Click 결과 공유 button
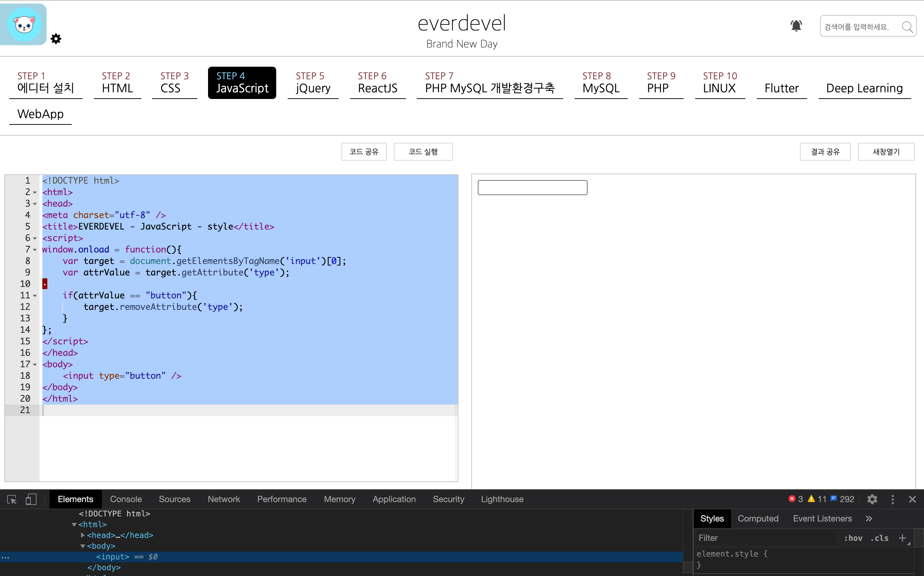Image resolution: width=924 pixels, height=576 pixels. 825,152
